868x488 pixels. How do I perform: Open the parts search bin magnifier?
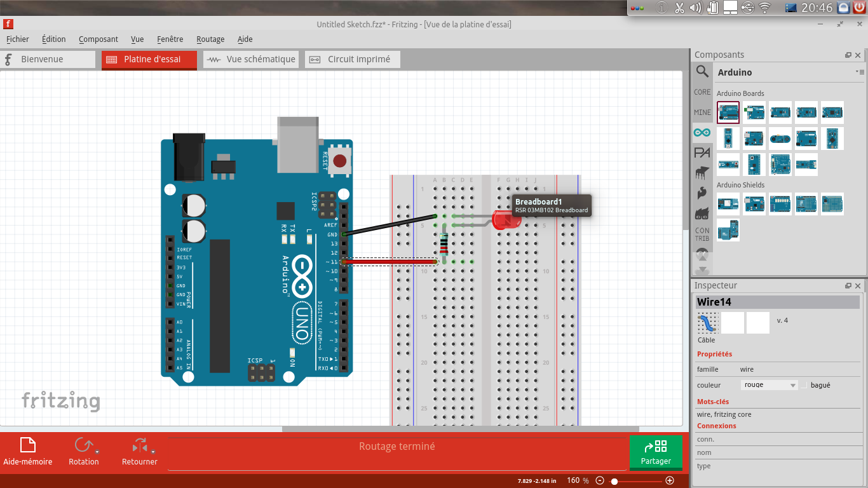702,71
